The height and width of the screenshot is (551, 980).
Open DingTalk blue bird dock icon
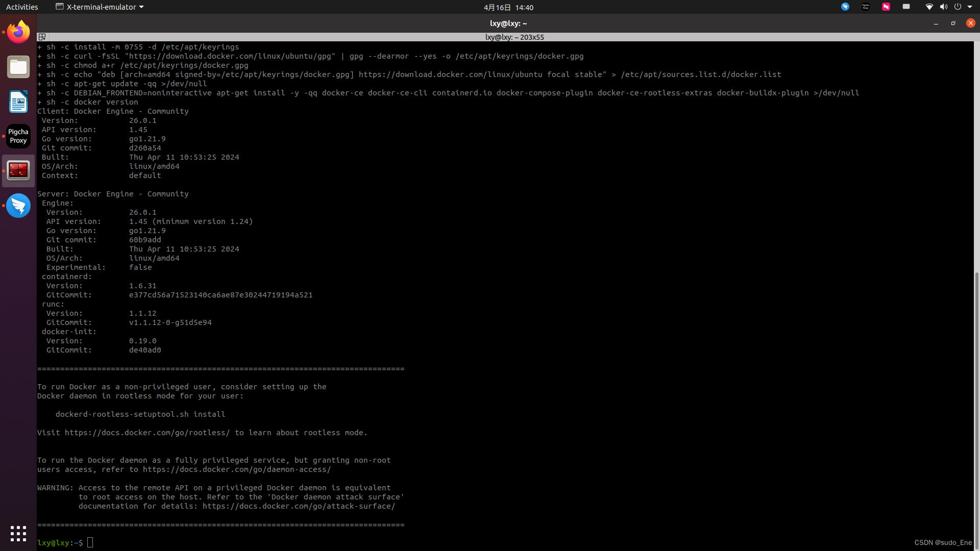point(18,206)
